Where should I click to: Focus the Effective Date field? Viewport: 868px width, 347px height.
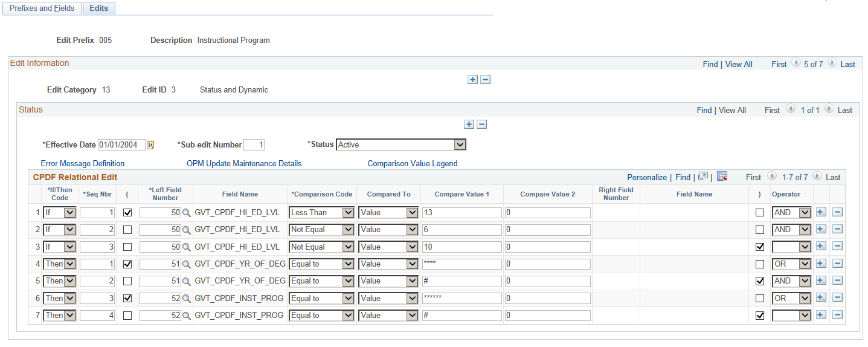point(121,145)
